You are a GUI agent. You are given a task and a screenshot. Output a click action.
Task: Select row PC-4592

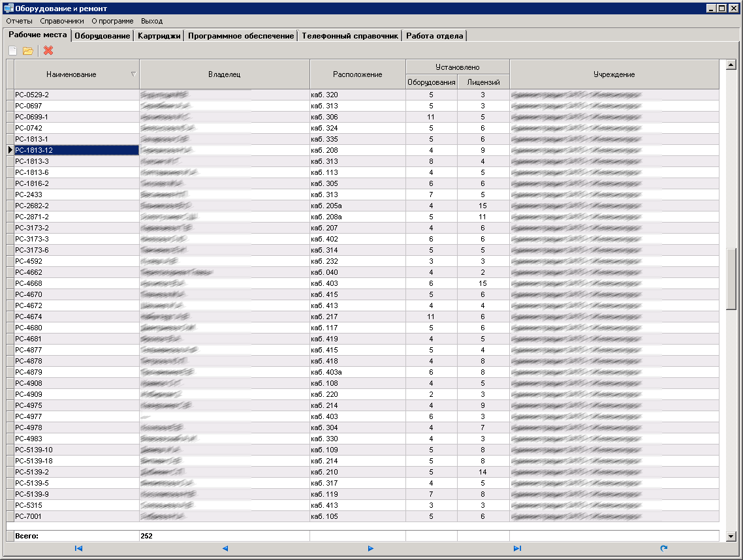pyautogui.click(x=363, y=261)
